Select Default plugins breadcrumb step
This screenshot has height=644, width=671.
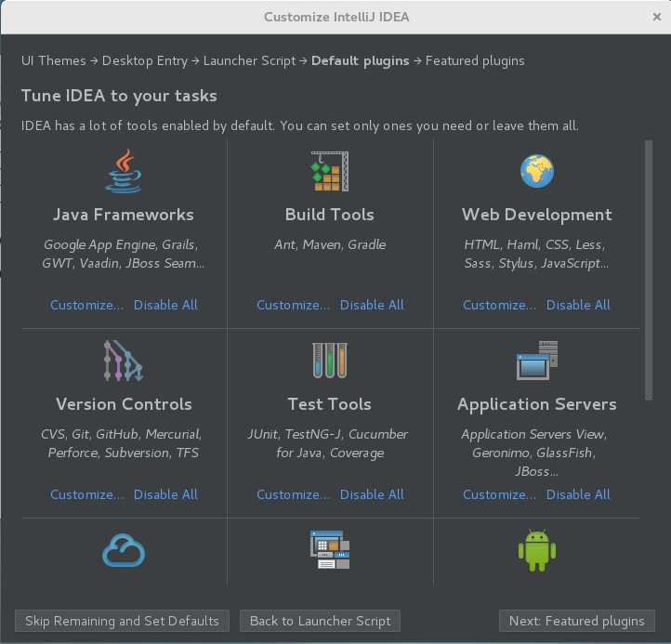[360, 60]
